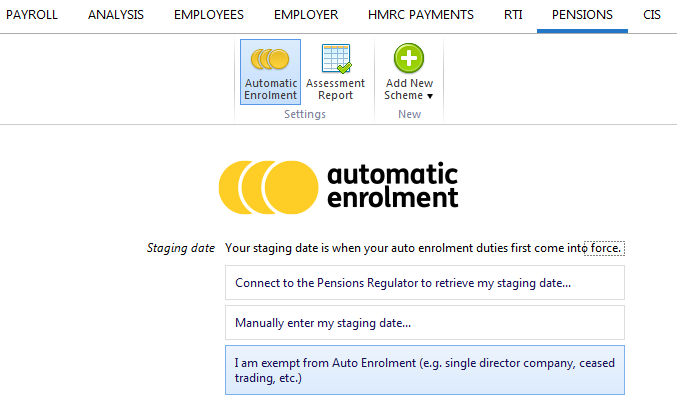Select the PENSIONS tab
Image resolution: width=677 pixels, height=410 pixels.
point(582,15)
